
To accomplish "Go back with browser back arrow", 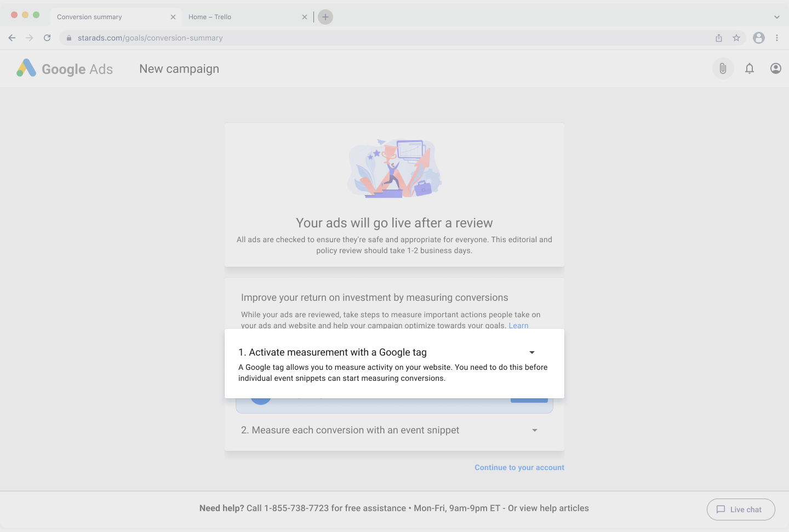I will (12, 38).
